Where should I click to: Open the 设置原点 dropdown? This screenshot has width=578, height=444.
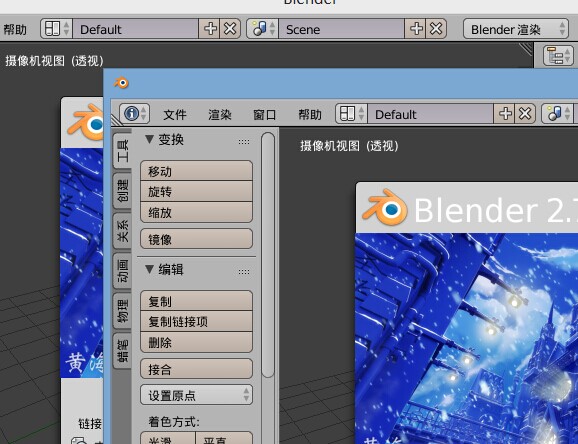coord(196,395)
